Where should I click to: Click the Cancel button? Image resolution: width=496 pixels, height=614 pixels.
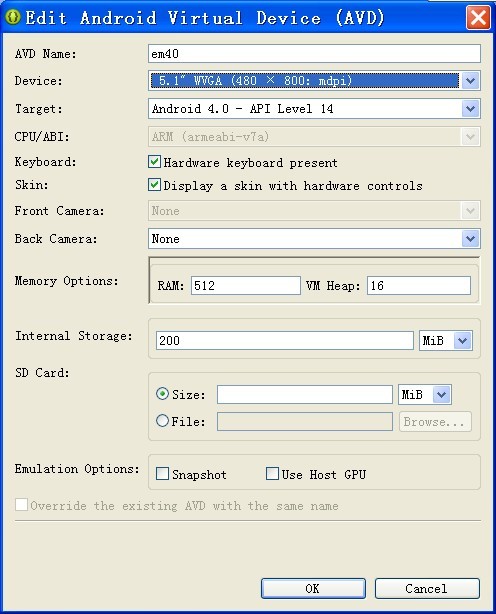click(427, 589)
